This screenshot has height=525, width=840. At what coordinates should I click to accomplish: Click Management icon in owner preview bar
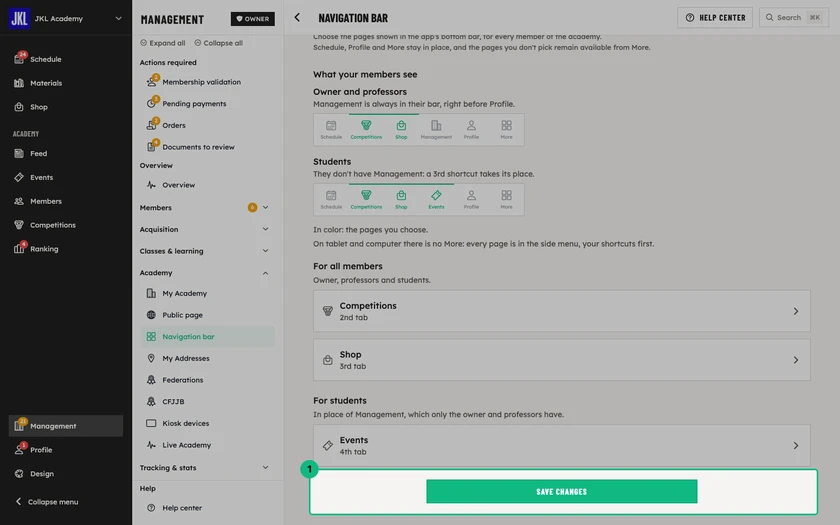coord(436,125)
